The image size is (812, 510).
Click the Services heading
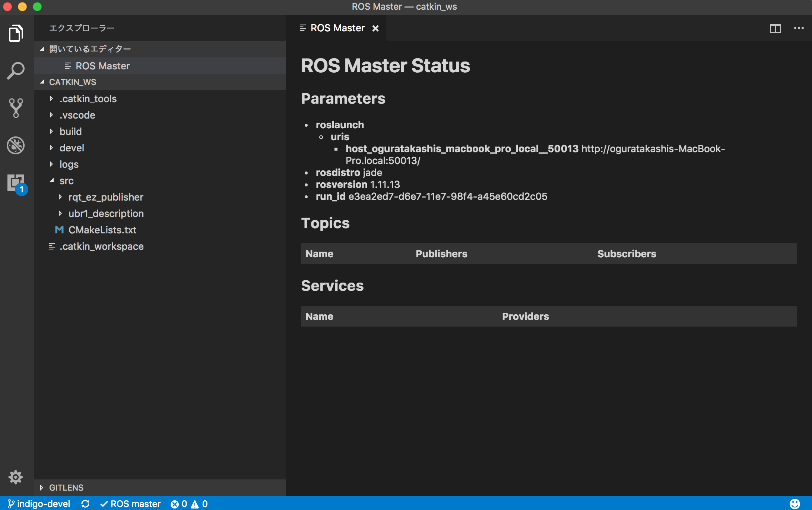click(332, 286)
